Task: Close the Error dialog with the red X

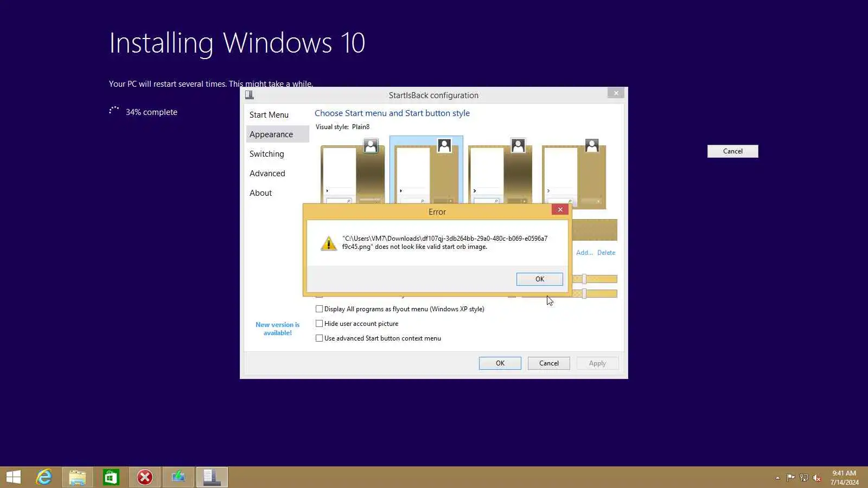Action: tap(560, 209)
